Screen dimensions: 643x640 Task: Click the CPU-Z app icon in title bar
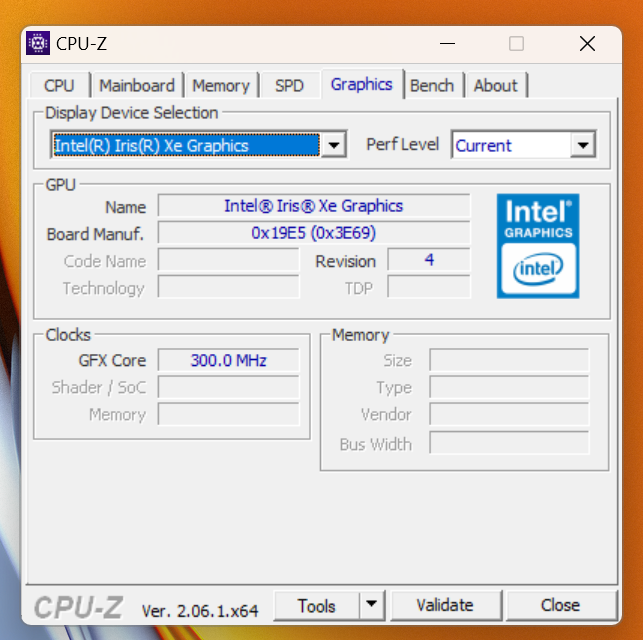pos(38,43)
